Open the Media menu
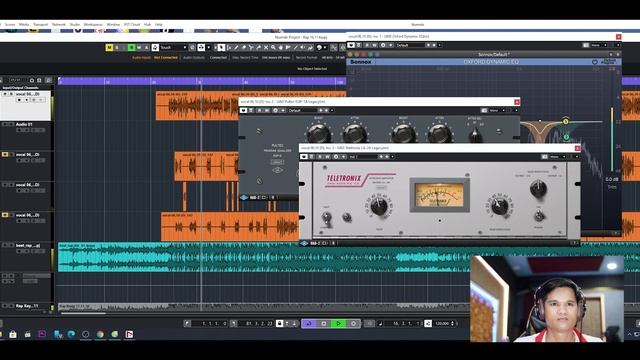640x360 pixels. (x=24, y=24)
